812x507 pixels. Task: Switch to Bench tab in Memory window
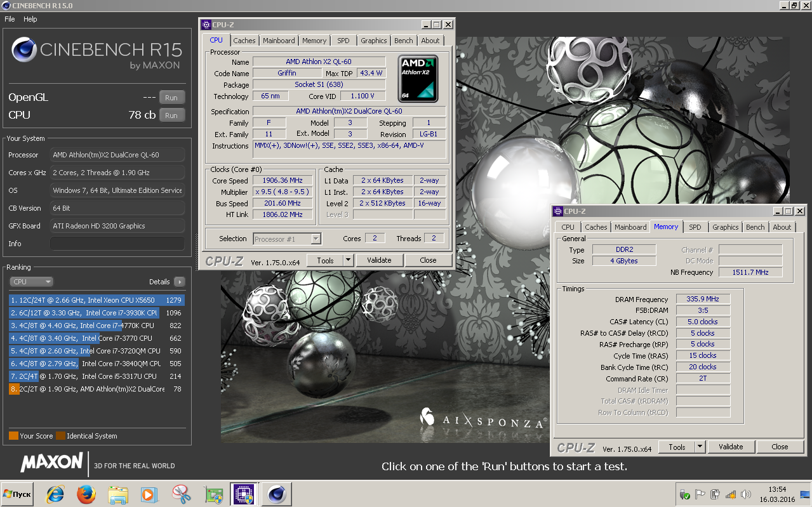point(755,227)
